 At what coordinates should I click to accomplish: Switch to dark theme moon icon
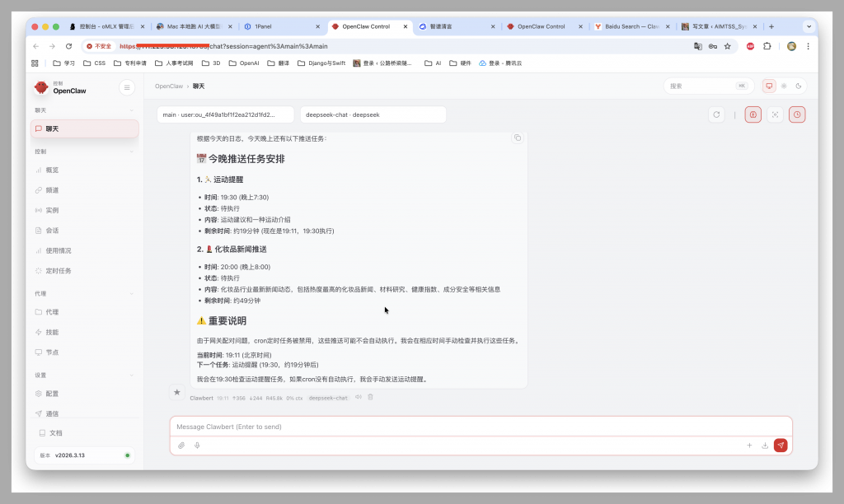pos(798,86)
